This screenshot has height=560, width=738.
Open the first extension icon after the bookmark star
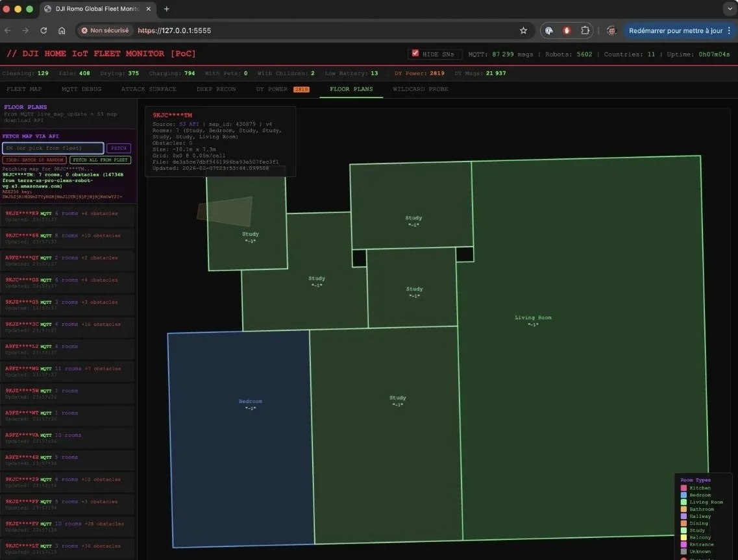[548, 30]
